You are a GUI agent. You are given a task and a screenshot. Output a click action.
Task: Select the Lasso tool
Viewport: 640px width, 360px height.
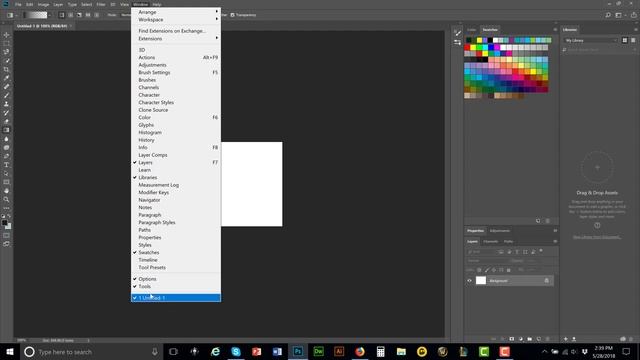6,52
